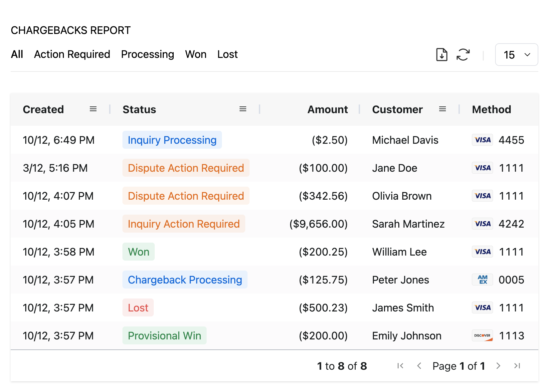Switch to the Action Required tab

pos(72,54)
